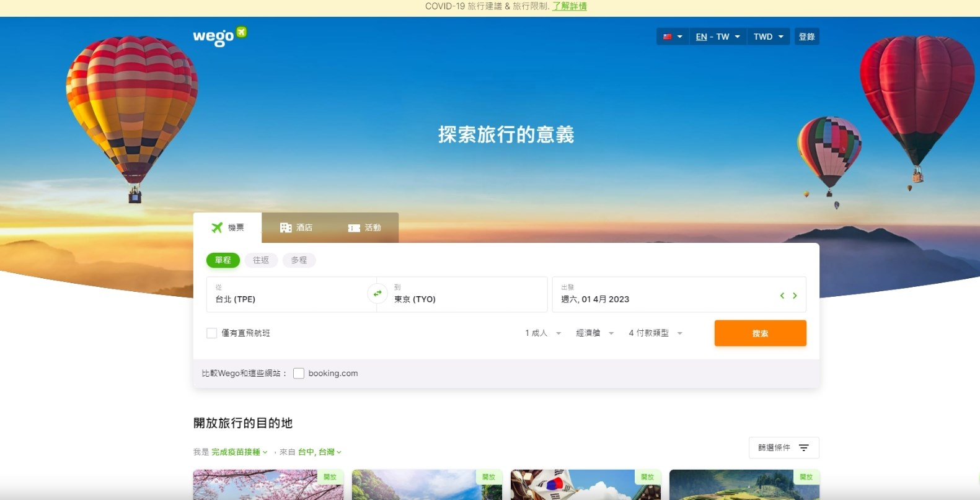Open the cherry blossom destination thumbnail
The width and height of the screenshot is (980, 500).
point(268,485)
